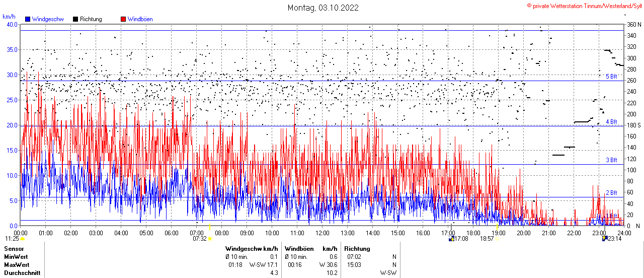Click the black Richtung legend swatch

click(x=75, y=19)
